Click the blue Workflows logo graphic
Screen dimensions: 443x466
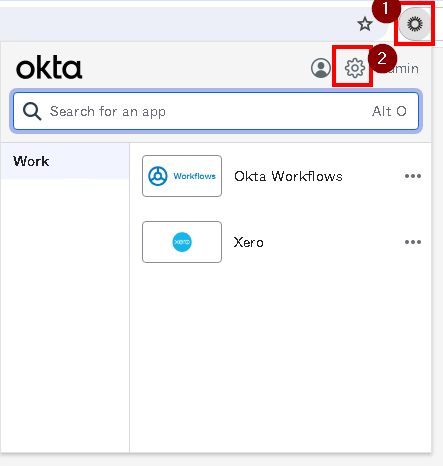[182, 176]
